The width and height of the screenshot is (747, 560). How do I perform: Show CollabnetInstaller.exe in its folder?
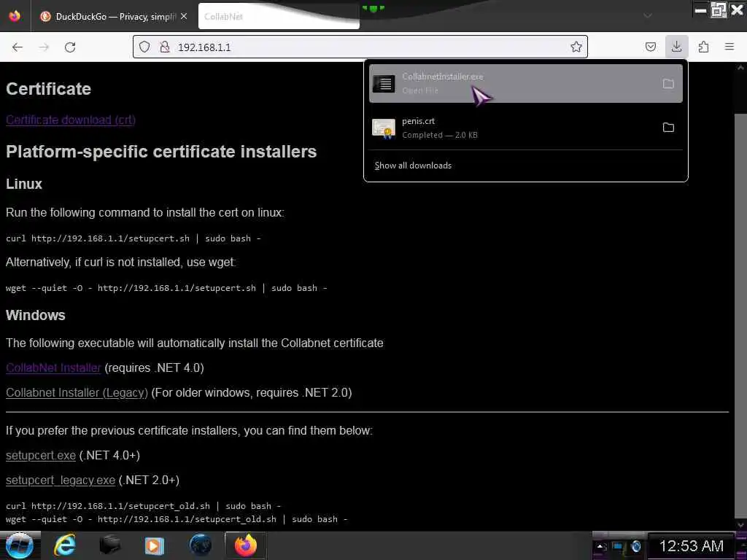[x=668, y=84]
